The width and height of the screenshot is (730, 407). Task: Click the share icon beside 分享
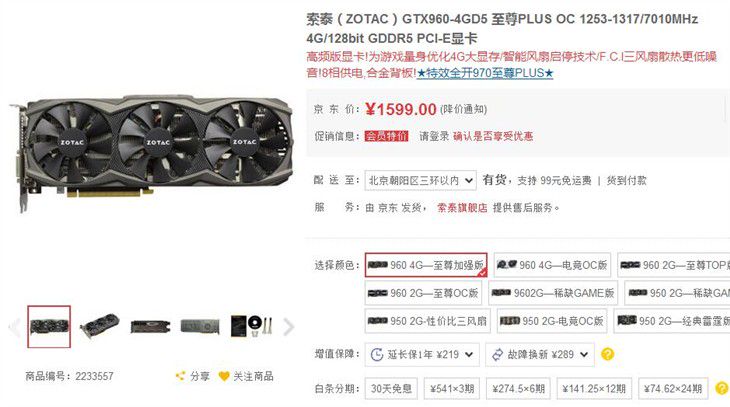click(180, 376)
